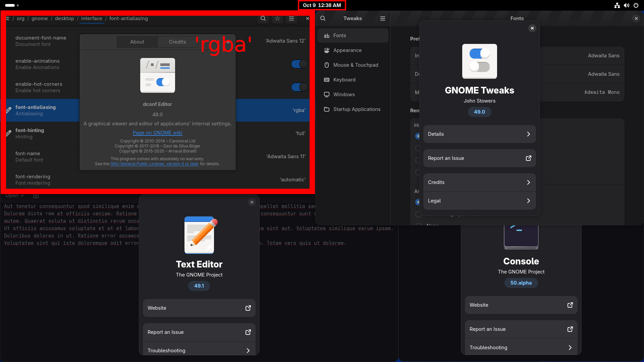Click Report an Issue in the Console dialog
This screenshot has height=362, width=644.
pos(521,329)
